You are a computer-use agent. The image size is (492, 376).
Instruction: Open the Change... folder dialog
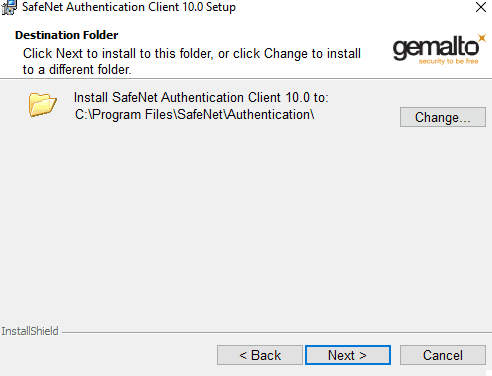point(443,117)
